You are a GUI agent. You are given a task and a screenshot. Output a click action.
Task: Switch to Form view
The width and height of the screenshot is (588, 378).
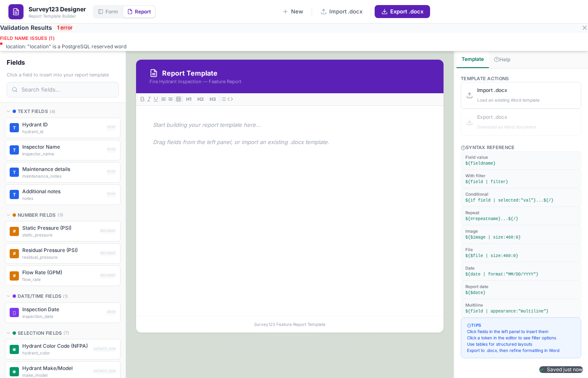click(108, 12)
